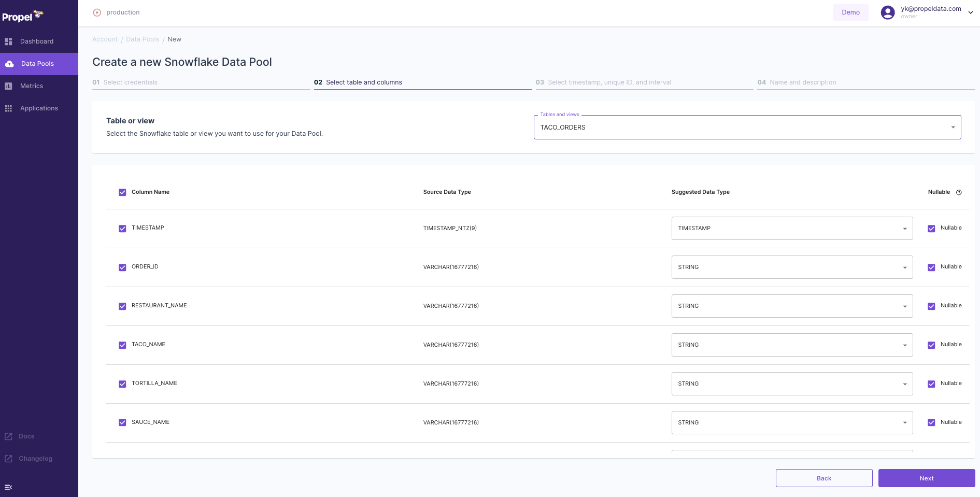This screenshot has width=980, height=497.
Task: Open the Changelog external link
Action: point(35,458)
